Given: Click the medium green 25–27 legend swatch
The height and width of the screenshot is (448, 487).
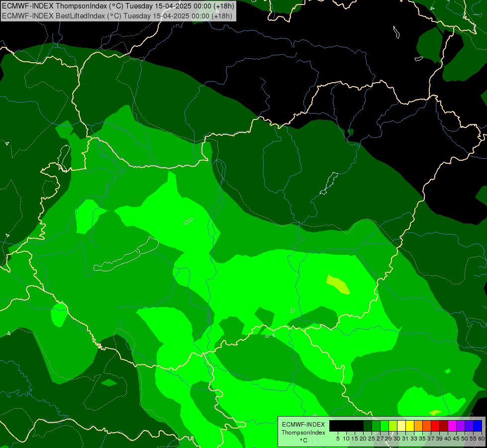Looking at the screenshot, I should [376, 426].
